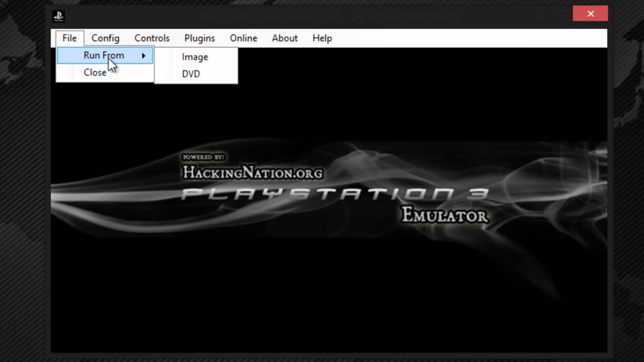The width and height of the screenshot is (644, 362).
Task: Choose Close in the File menu
Action: coord(105,72)
